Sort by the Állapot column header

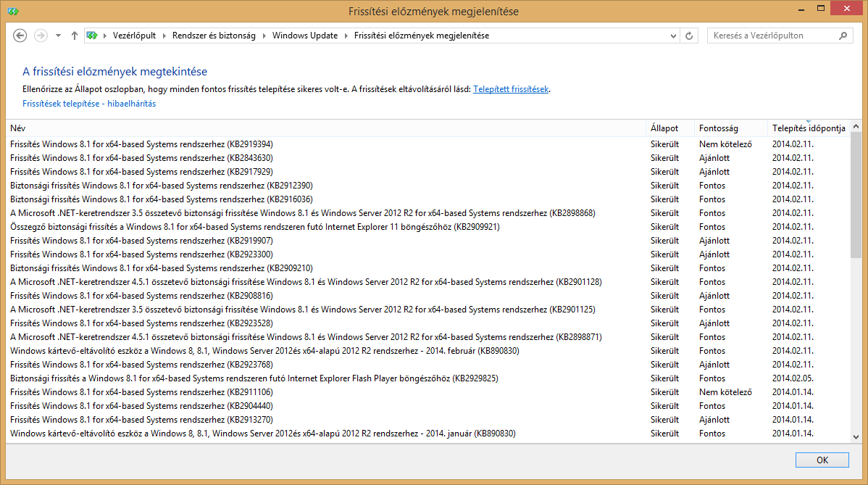(669, 128)
